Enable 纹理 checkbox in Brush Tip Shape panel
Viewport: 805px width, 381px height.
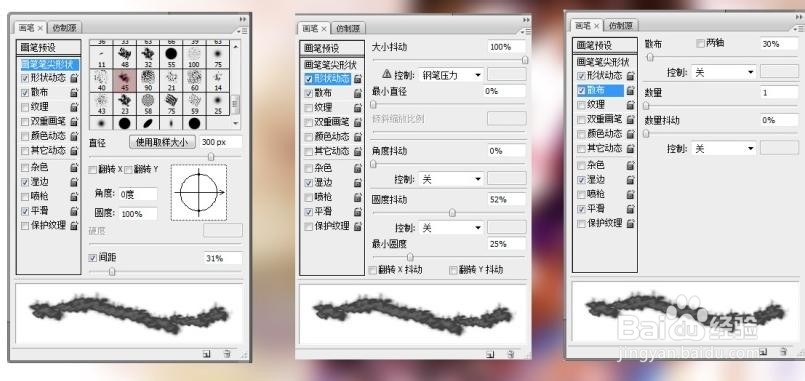click(x=25, y=107)
